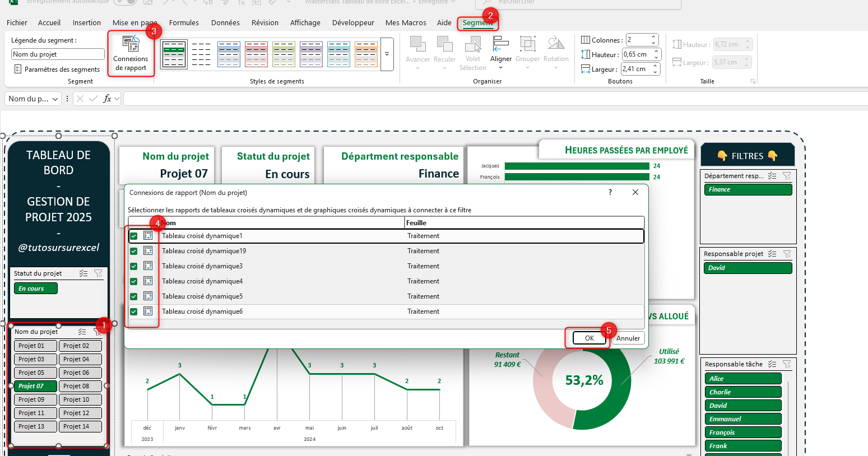Uncheck Tableau croisé dynamique6 checkbox

pyautogui.click(x=134, y=312)
